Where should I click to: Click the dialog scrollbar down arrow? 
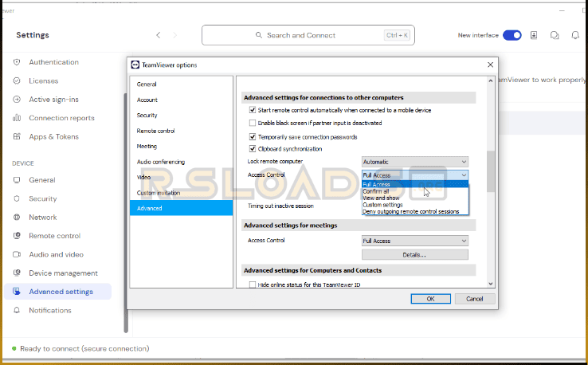click(491, 284)
